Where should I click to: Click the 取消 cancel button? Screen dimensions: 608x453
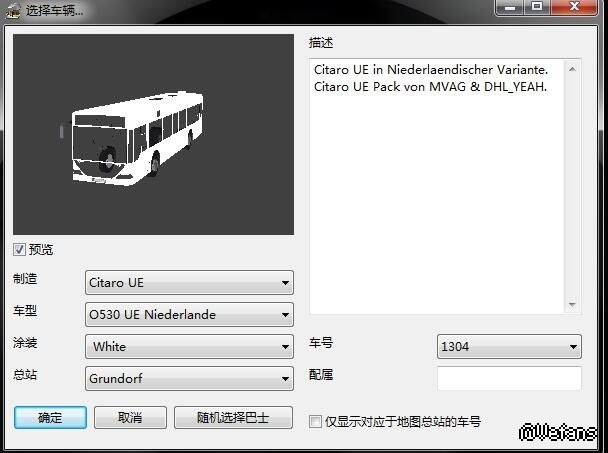click(x=130, y=417)
